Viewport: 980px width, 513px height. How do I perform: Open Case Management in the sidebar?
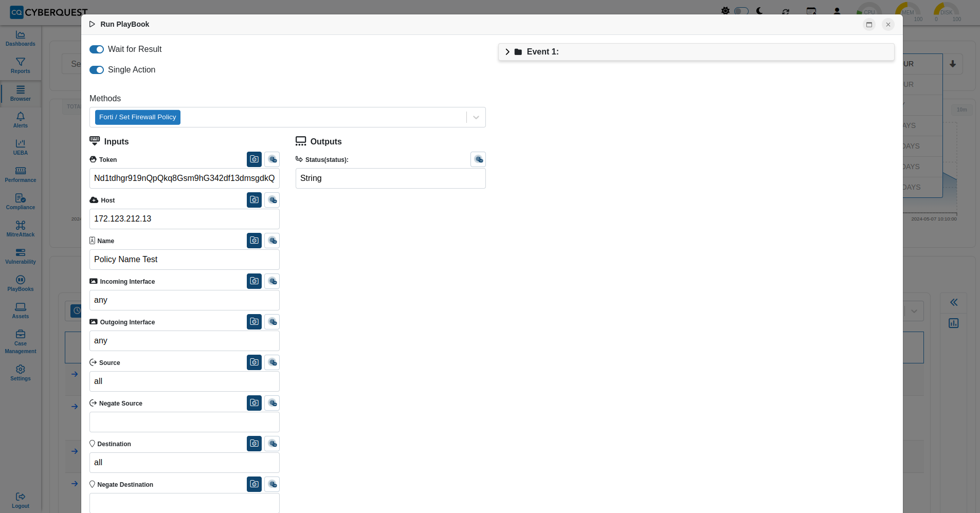[x=21, y=342]
